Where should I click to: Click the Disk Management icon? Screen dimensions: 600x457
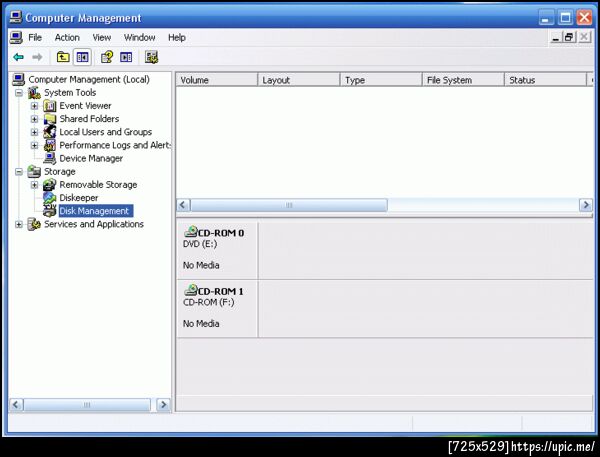click(x=50, y=211)
